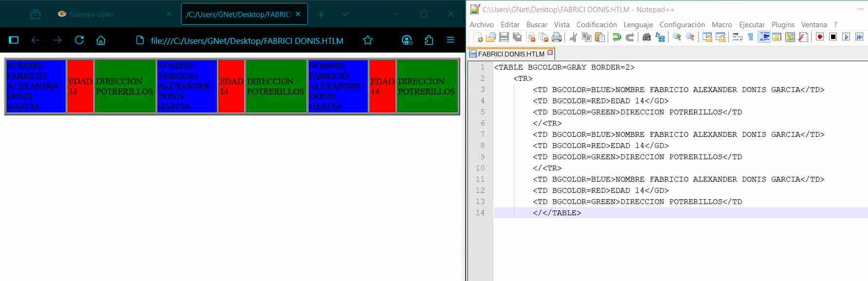
Task: Toggle the browser sidebar panel
Action: [x=14, y=40]
